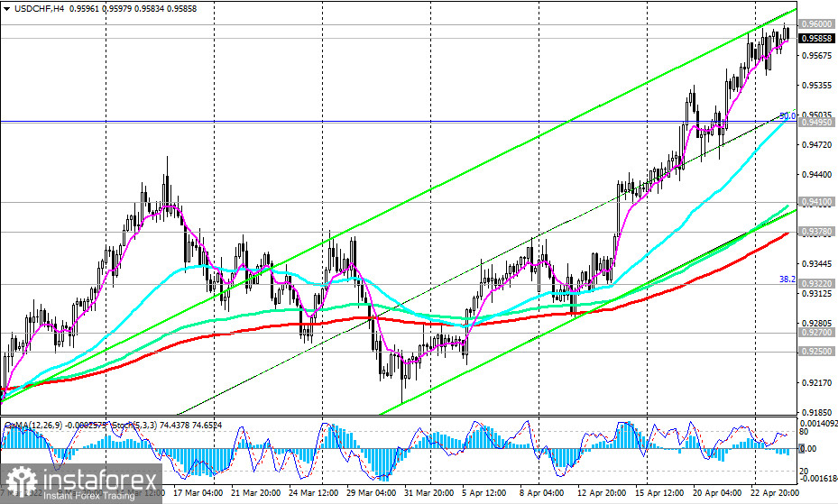
Task: Click the oscillator zero level label 0.00
Action: tap(808, 448)
